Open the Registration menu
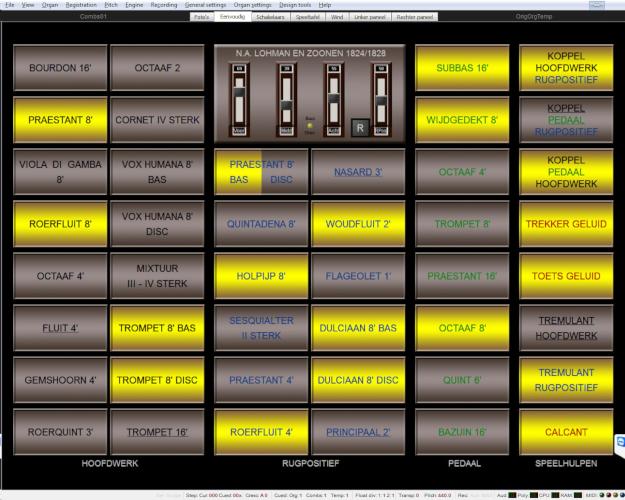 click(x=81, y=5)
